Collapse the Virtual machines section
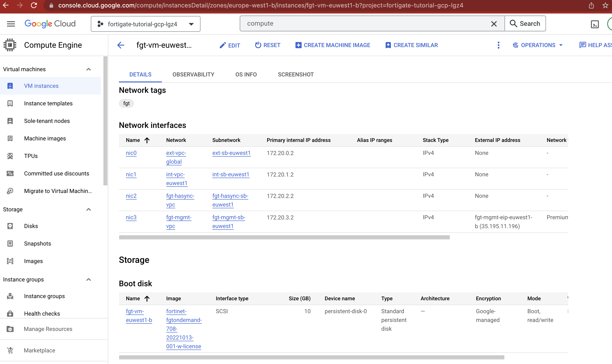This screenshot has width=612, height=364. pyautogui.click(x=88, y=69)
